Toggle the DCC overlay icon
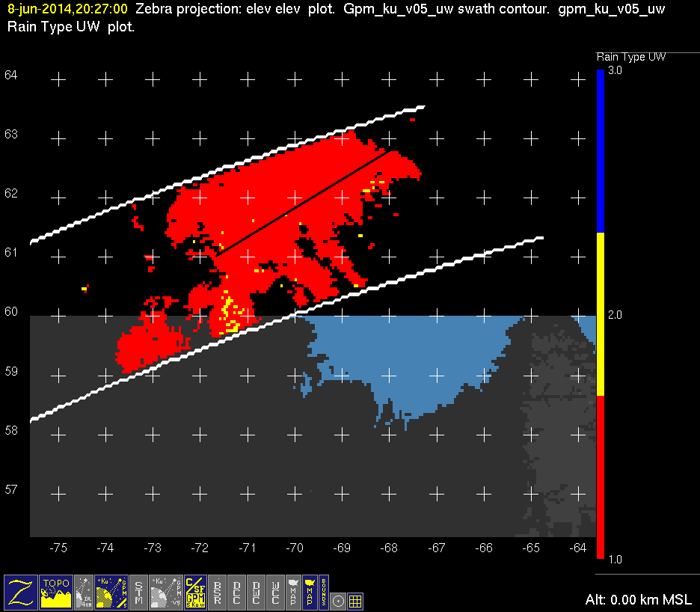The height and width of the screenshot is (612, 700). tap(237, 592)
